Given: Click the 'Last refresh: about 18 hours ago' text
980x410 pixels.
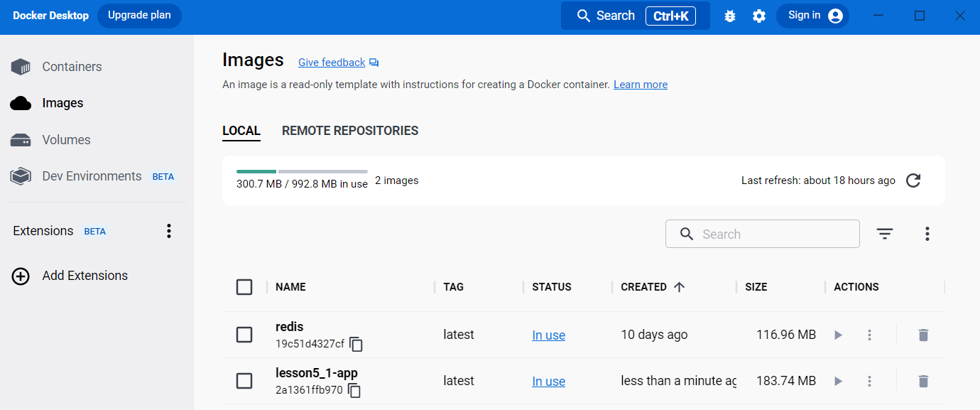Looking at the screenshot, I should (x=818, y=180).
